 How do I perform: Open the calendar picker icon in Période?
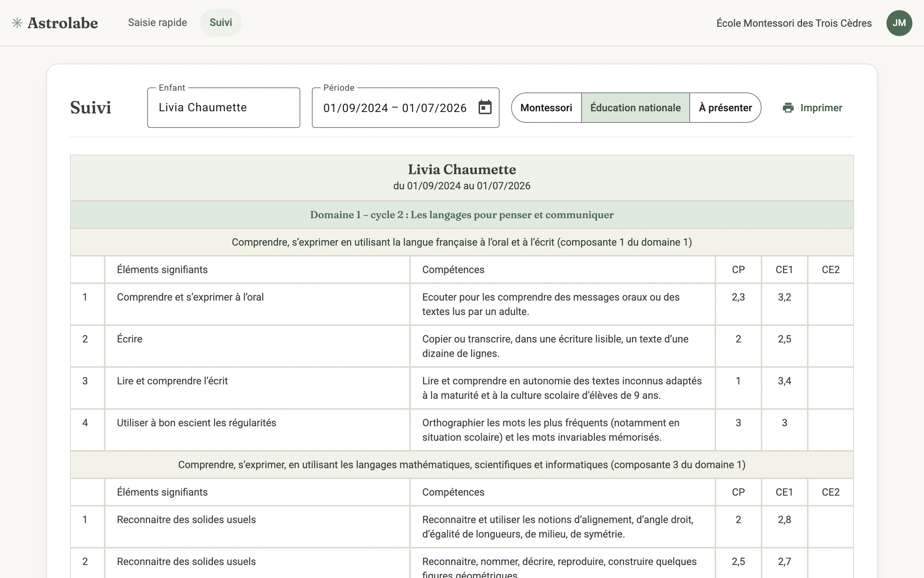[485, 107]
